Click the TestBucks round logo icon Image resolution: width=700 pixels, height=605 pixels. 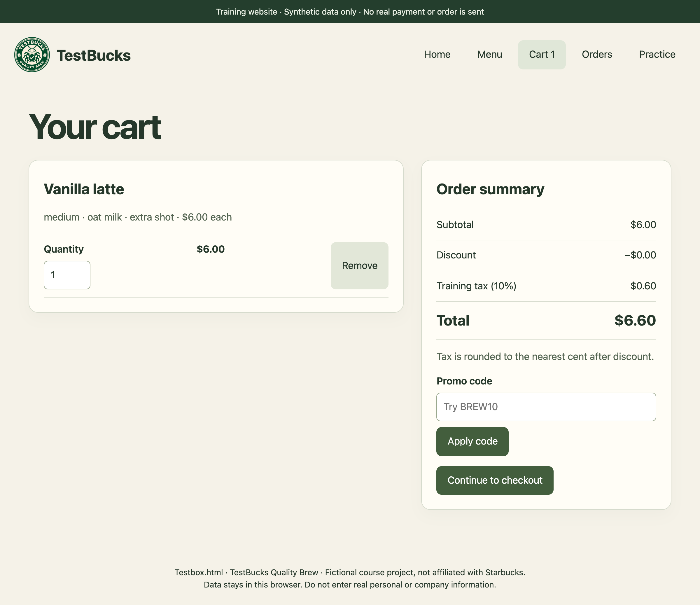click(x=32, y=55)
